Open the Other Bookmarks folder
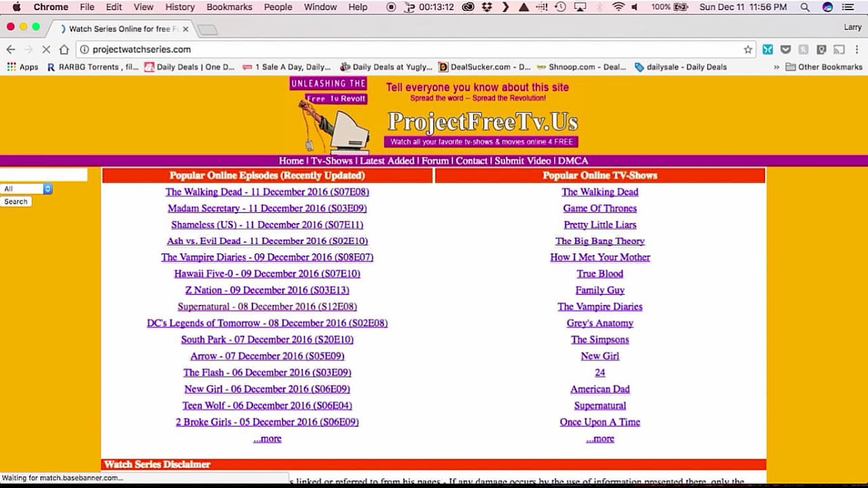868x488 pixels. pos(824,67)
